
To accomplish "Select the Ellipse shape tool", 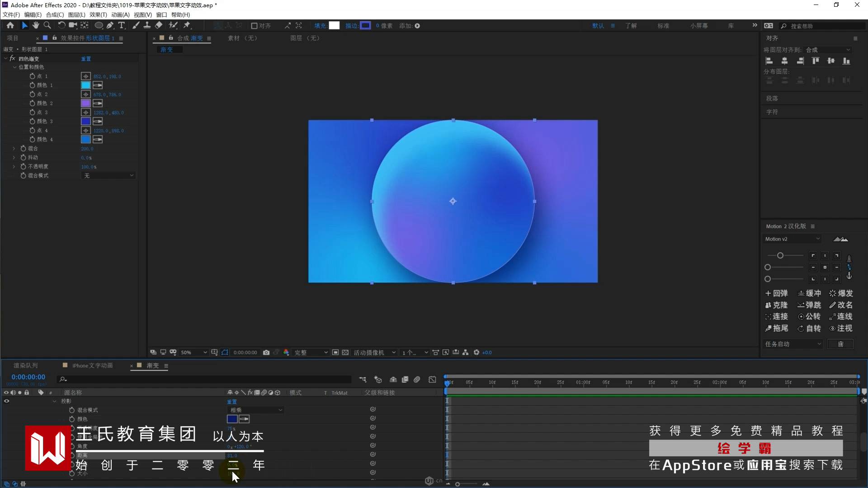I will (x=98, y=26).
